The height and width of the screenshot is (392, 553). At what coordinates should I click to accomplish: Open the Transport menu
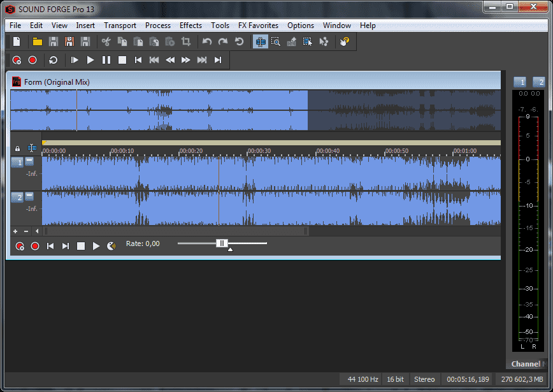click(120, 25)
